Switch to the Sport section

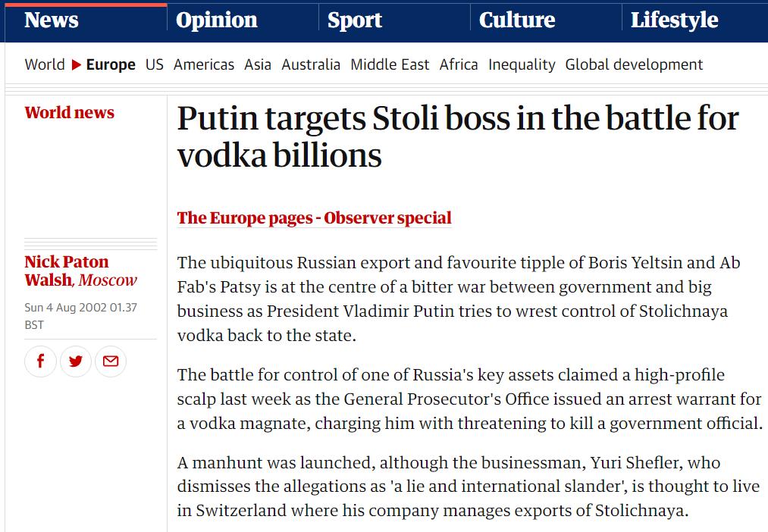click(x=355, y=20)
